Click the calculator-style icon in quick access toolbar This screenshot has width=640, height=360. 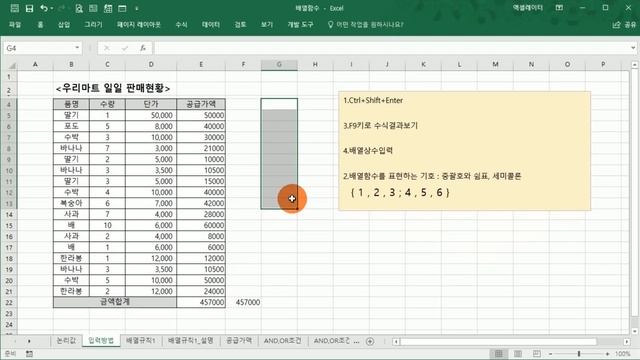coord(108,8)
